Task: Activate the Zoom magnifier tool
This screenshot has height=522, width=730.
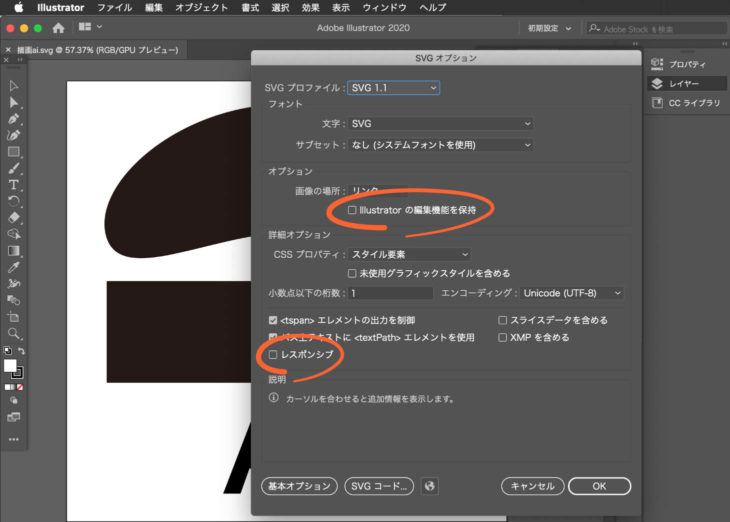Action: pos(14,333)
